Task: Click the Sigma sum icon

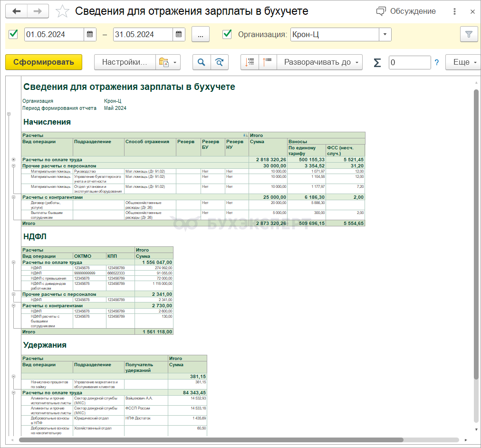Action: [377, 63]
